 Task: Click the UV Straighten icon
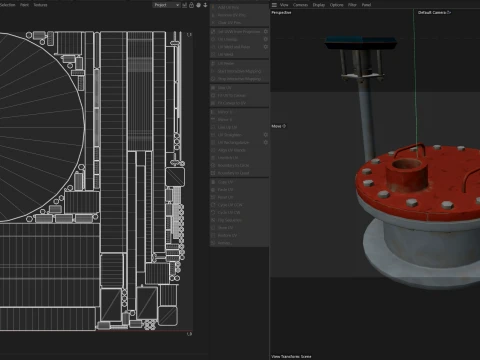point(213,135)
